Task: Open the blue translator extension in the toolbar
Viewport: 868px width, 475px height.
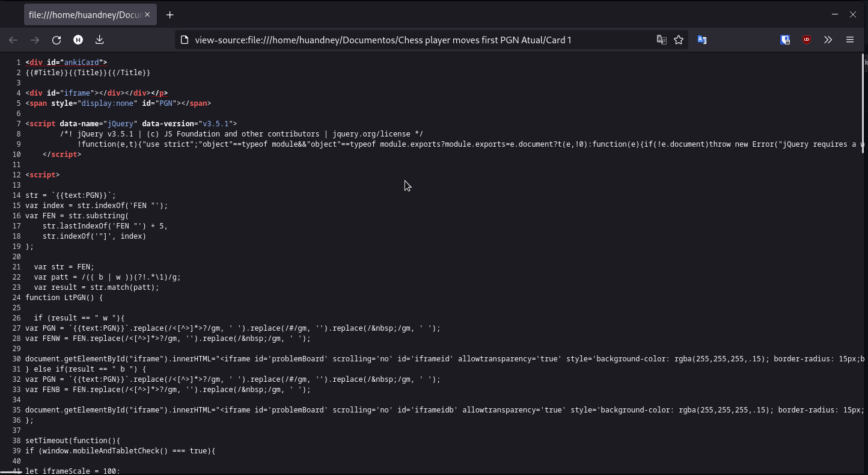Action: coord(702,40)
